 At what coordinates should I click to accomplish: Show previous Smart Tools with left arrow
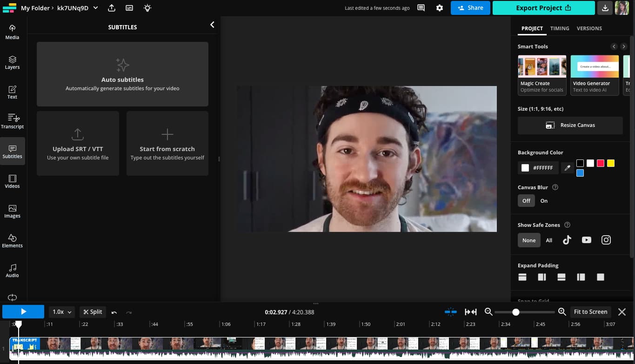pos(614,46)
